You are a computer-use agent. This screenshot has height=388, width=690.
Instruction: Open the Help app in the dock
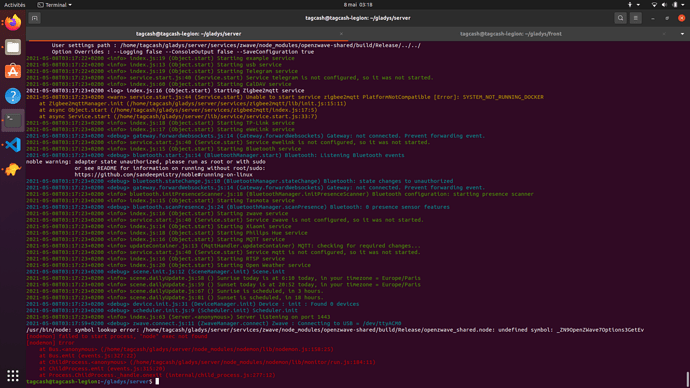point(13,95)
